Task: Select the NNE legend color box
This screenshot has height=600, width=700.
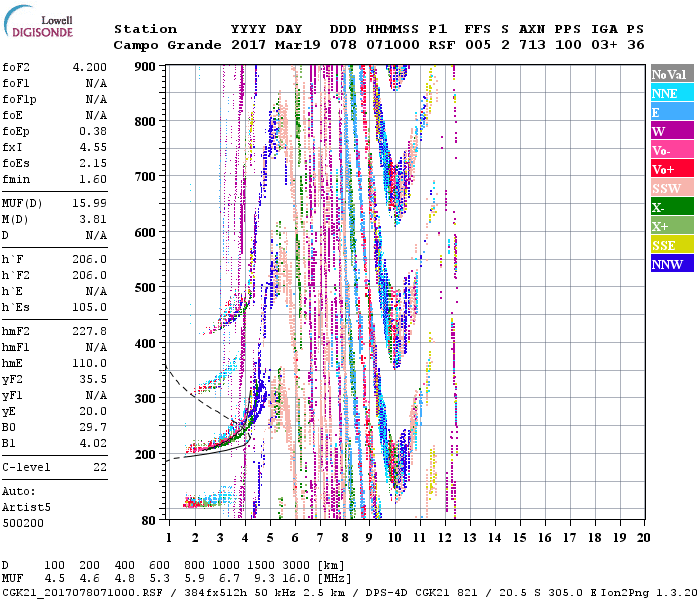Action: (x=672, y=93)
